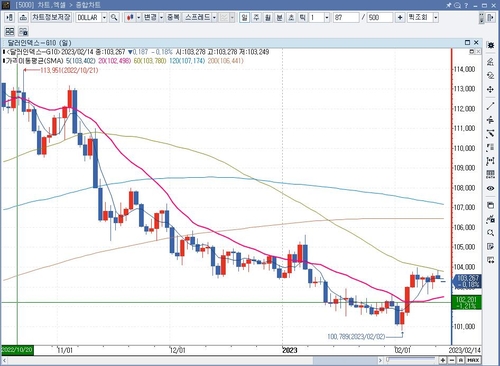Click the magnifier search icon beside DOLLAR
This screenshot has height=366, width=500.
click(114, 18)
